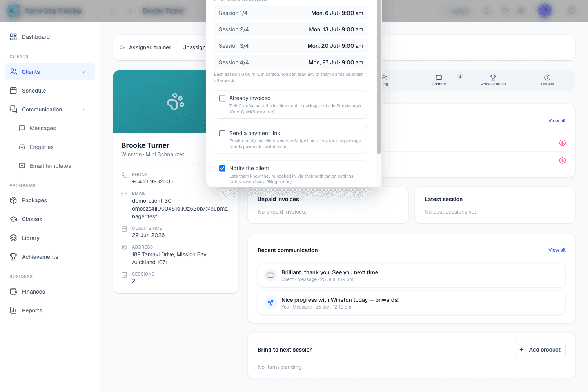This screenshot has width=588, height=392.
Task: Open message 'Brilliant, thank you! See you next time.'
Action: (x=412, y=276)
